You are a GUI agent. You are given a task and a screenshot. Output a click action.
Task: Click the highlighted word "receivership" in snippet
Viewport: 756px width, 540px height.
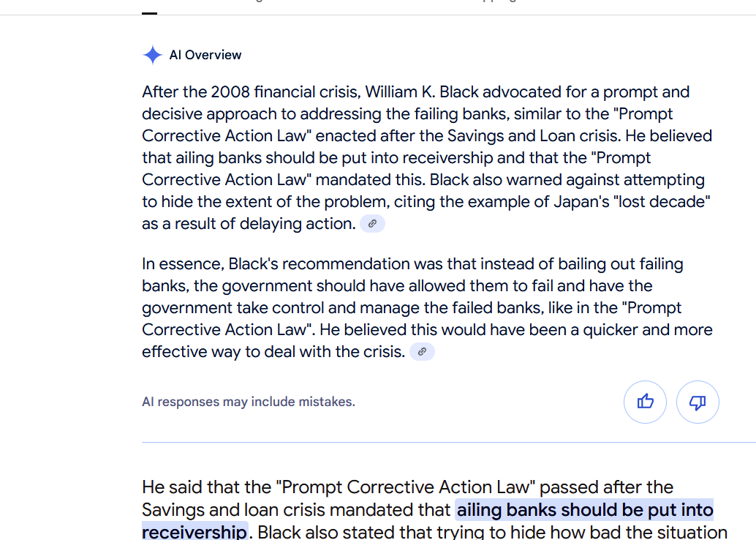click(x=194, y=531)
